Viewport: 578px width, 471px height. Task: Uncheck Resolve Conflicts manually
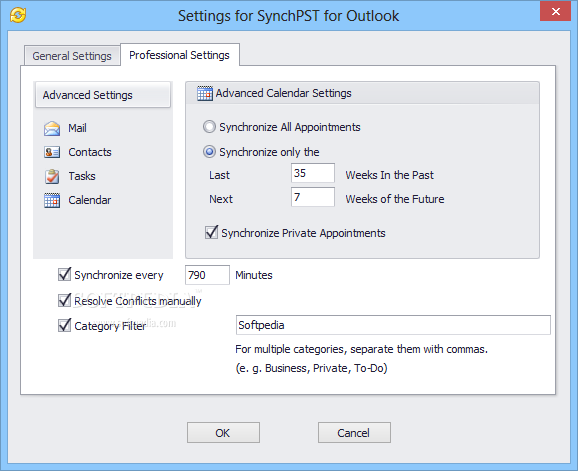(65, 300)
